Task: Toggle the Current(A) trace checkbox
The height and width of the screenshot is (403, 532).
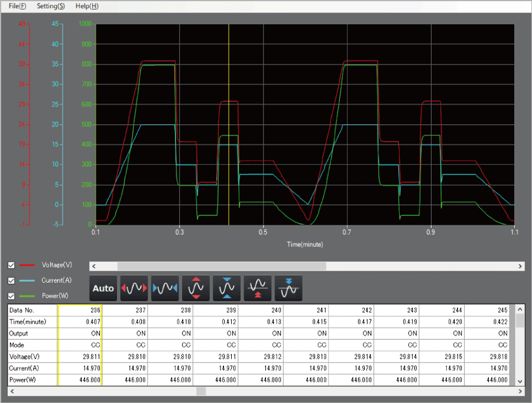Action: 11,280
